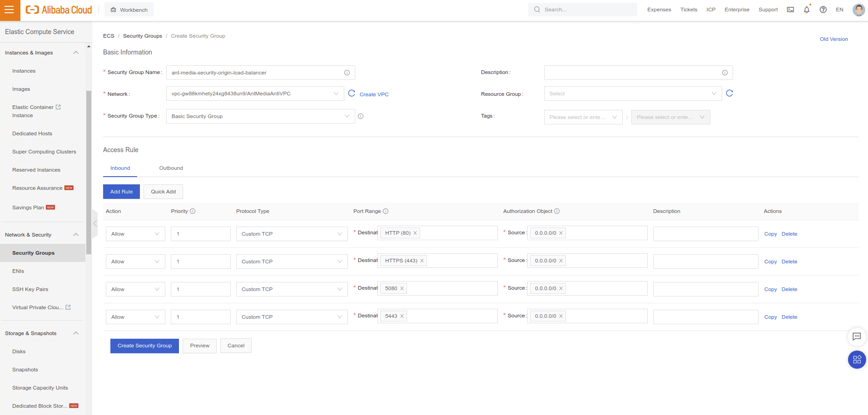The image size is (868, 415).
Task: Open the chat feedback floating icon
Action: pos(857,336)
